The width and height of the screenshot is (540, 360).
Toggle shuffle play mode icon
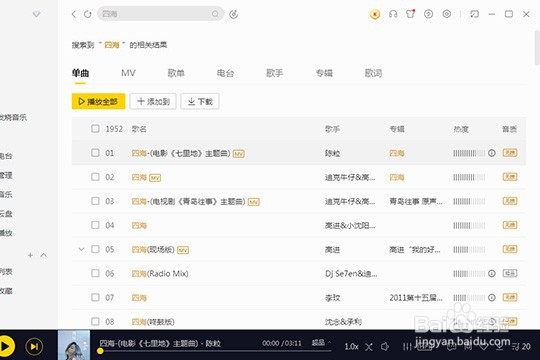[x=369, y=347]
